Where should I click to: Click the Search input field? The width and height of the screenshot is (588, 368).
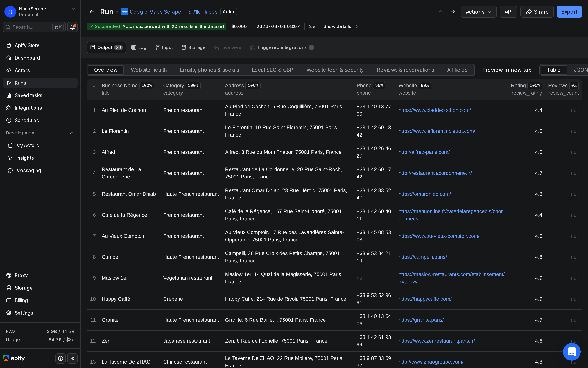coord(34,27)
